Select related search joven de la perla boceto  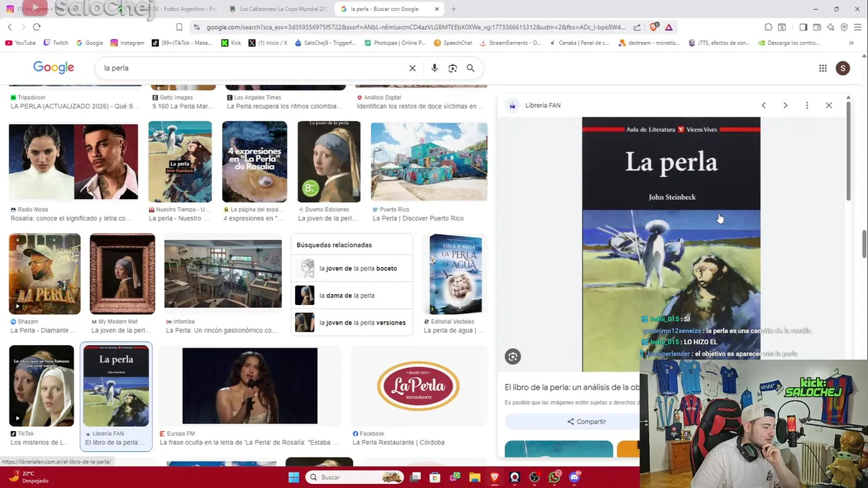tap(352, 268)
